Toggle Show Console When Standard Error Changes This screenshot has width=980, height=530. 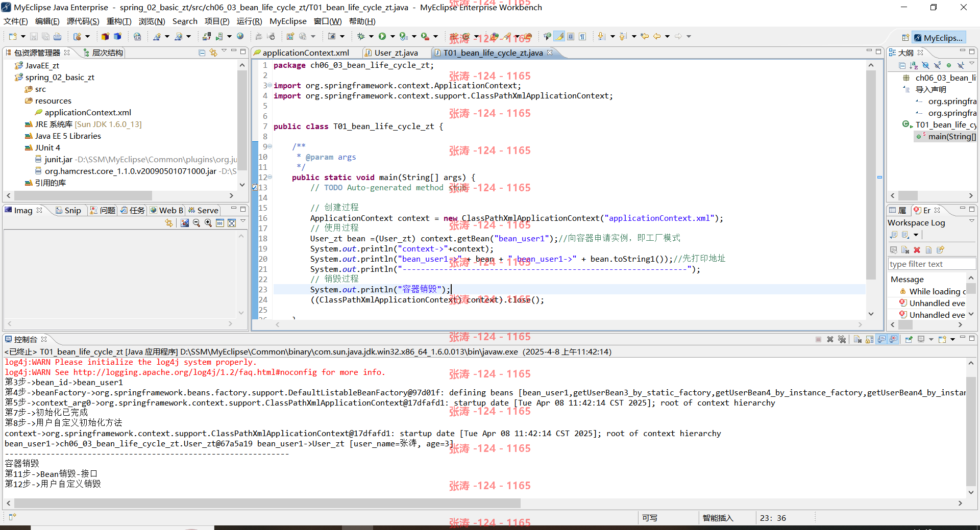click(893, 339)
